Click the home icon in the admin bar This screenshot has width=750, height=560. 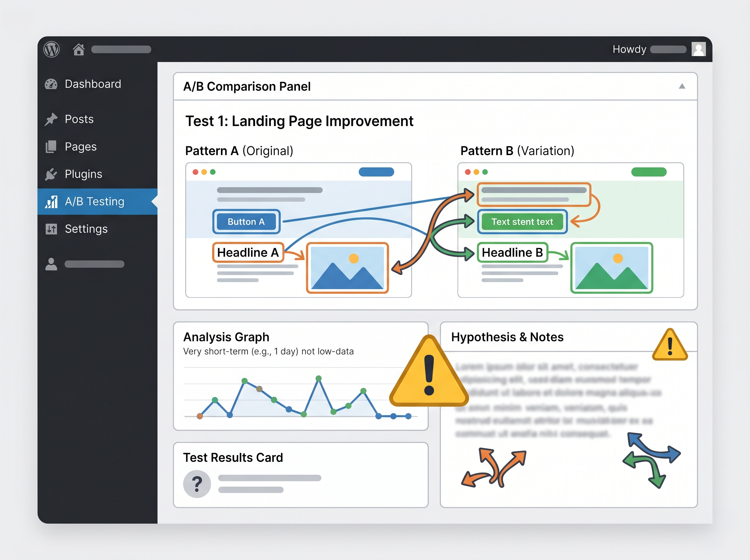point(79,49)
